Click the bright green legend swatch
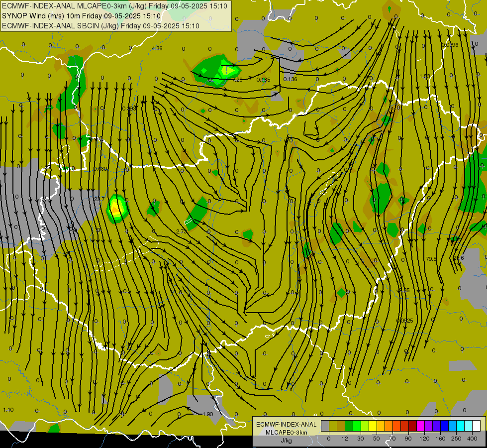 point(357,426)
